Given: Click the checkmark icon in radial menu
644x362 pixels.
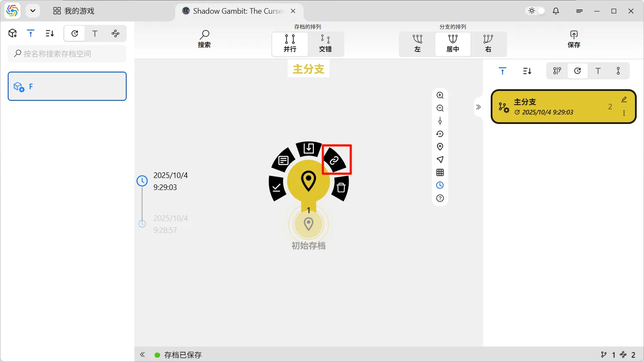Looking at the screenshot, I should pyautogui.click(x=276, y=187).
